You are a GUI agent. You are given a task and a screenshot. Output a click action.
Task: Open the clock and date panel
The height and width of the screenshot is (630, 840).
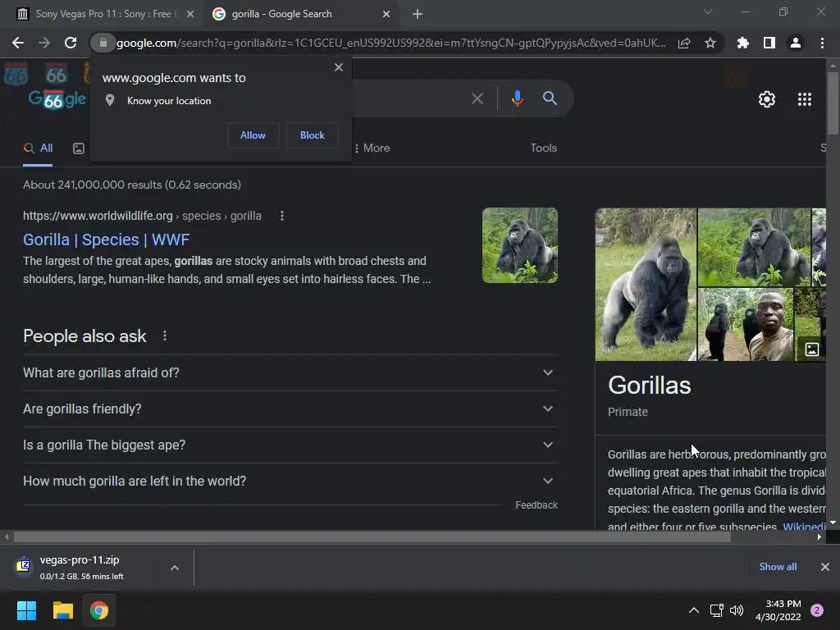click(778, 610)
